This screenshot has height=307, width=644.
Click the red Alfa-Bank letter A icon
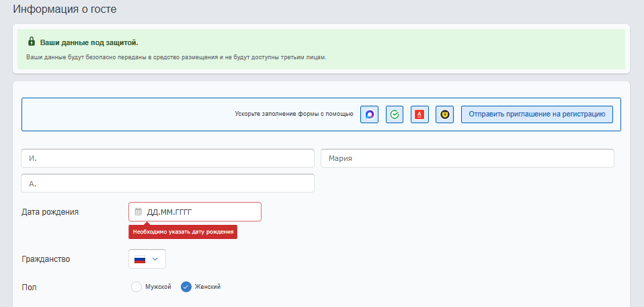(419, 114)
